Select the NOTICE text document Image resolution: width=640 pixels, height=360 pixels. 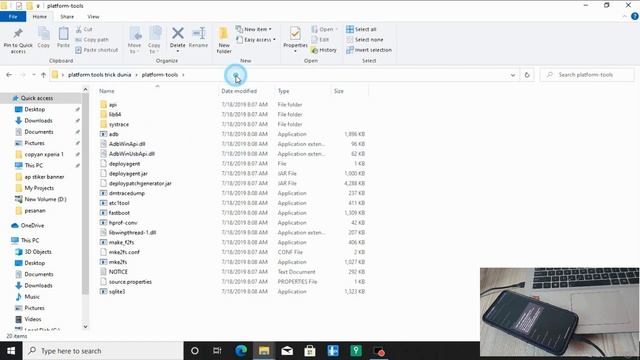[118, 272]
